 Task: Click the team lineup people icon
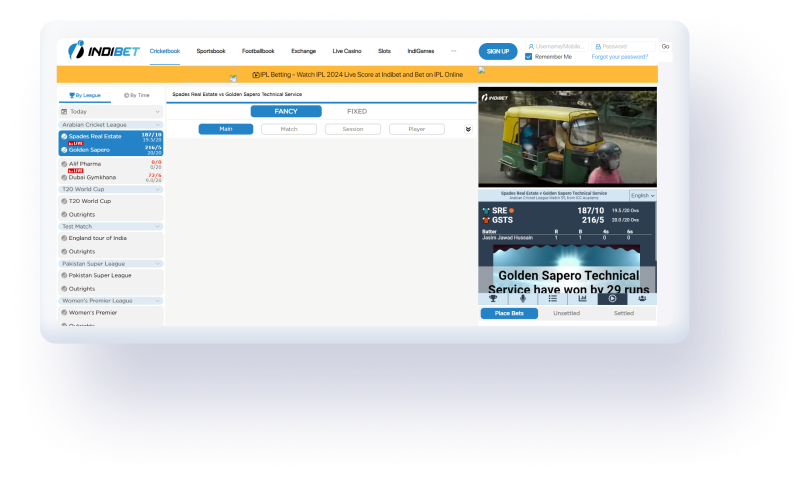tap(642, 299)
